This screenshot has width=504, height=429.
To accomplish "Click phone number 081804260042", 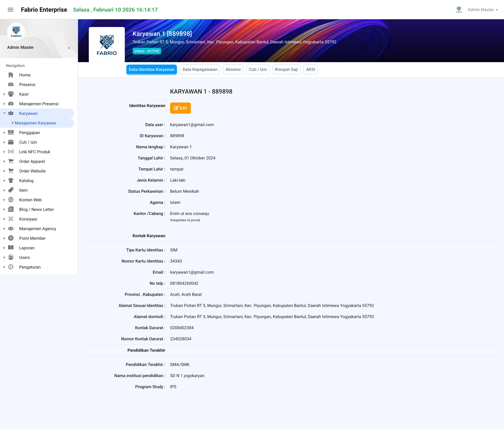I will (184, 283).
